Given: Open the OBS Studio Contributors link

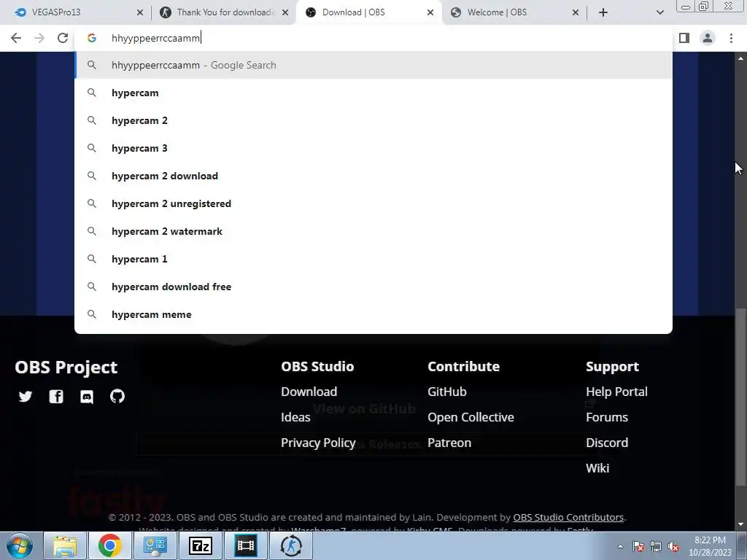Looking at the screenshot, I should pos(568,517).
